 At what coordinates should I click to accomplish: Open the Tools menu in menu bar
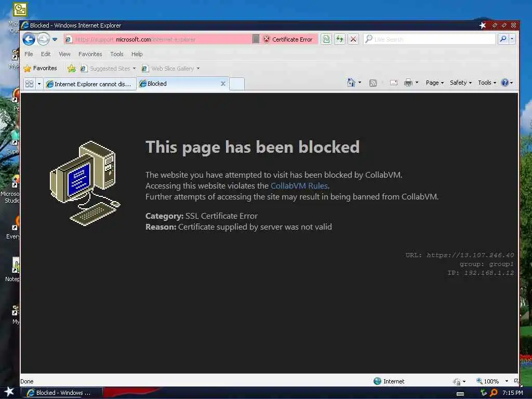(117, 54)
